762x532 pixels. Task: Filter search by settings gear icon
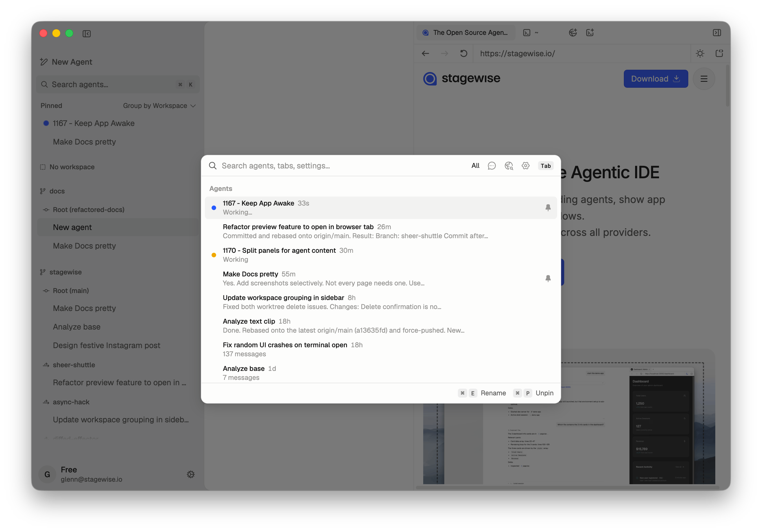(525, 166)
